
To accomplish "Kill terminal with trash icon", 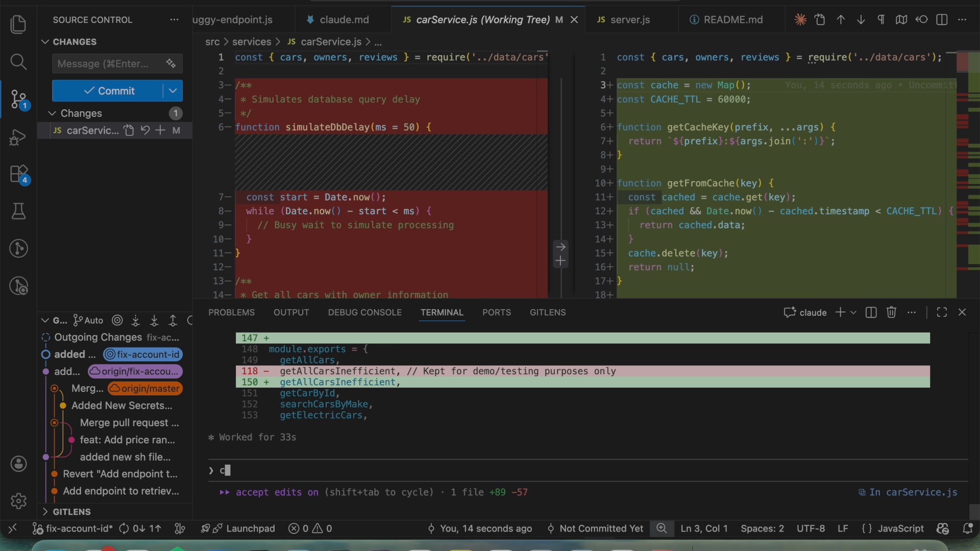I will pyautogui.click(x=891, y=312).
